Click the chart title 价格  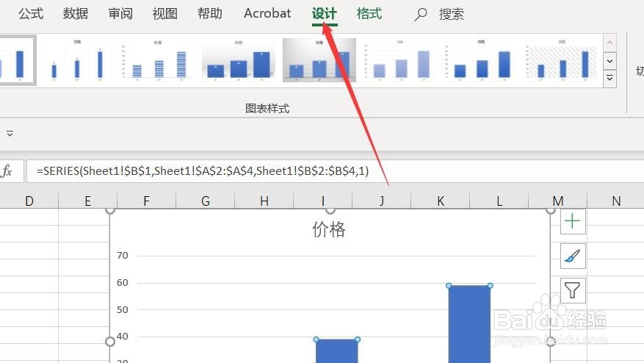(x=329, y=229)
